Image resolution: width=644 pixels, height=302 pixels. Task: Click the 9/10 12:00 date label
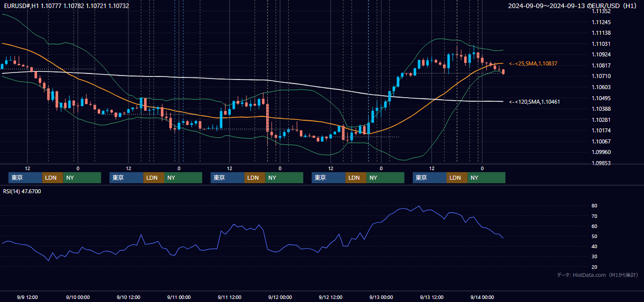pos(128,297)
